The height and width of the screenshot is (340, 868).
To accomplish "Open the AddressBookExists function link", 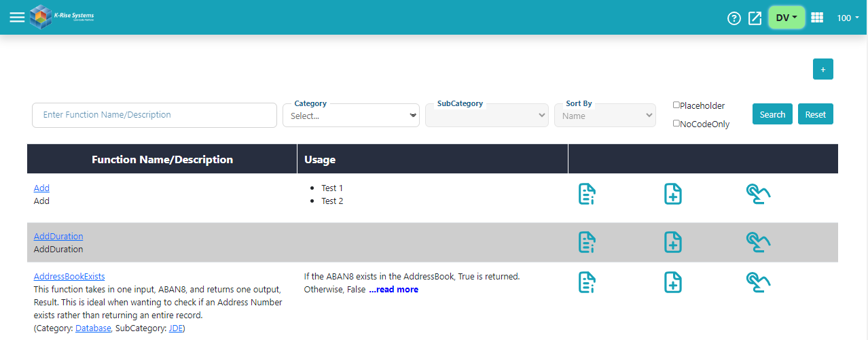I will [x=69, y=276].
